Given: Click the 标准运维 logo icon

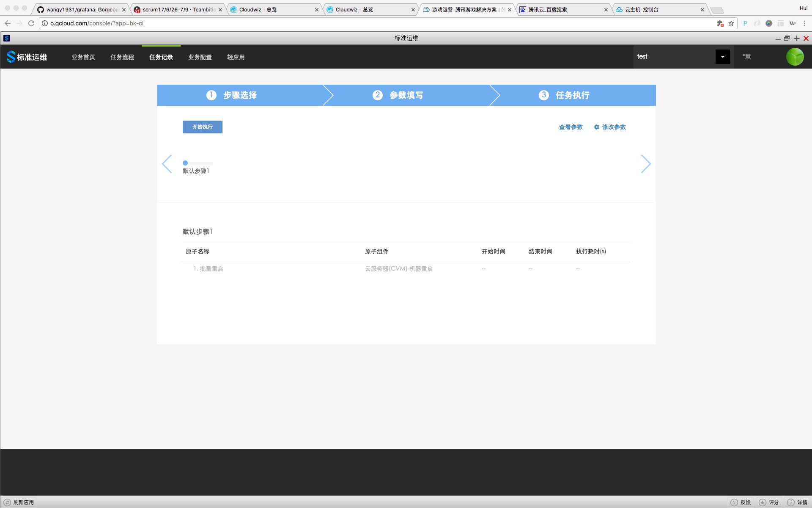Looking at the screenshot, I should pyautogui.click(x=11, y=57).
